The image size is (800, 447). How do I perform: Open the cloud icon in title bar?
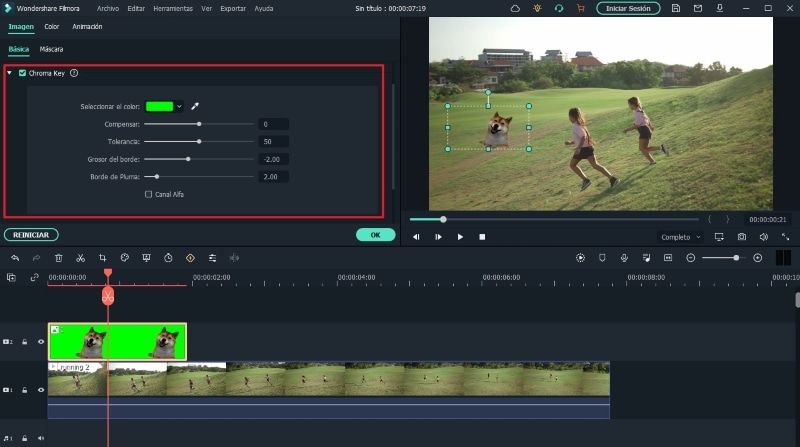[x=515, y=8]
